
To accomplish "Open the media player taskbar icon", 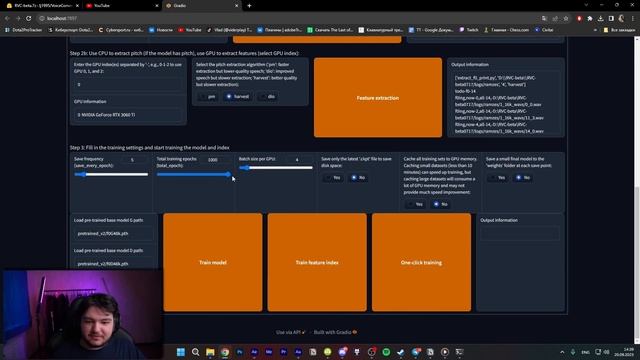I will click(445, 352).
